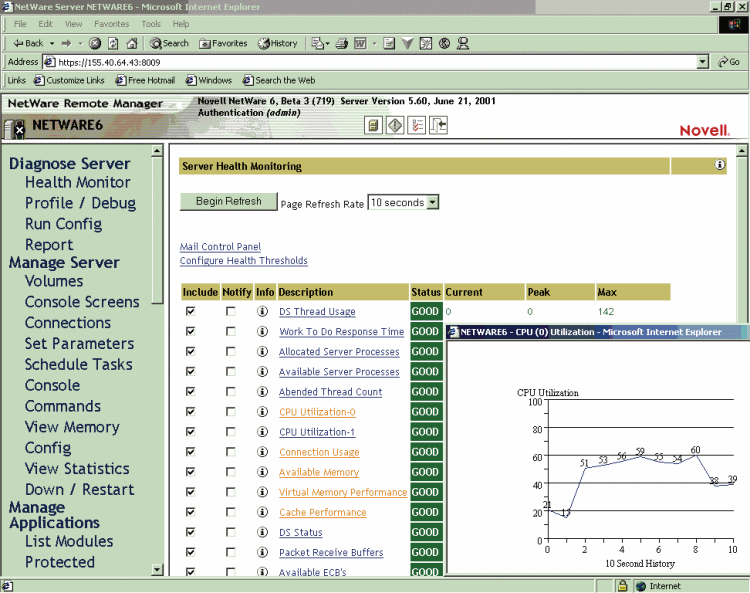Image resolution: width=750 pixels, height=593 pixels.
Task: Open the Search toolbar button
Action: click(x=169, y=44)
